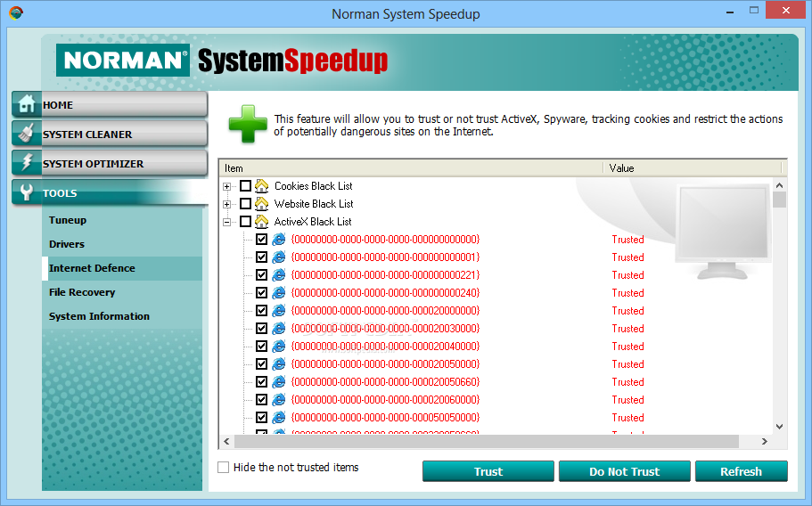
Task: Click Trusted value for entry ending 000020040000
Action: click(x=627, y=347)
